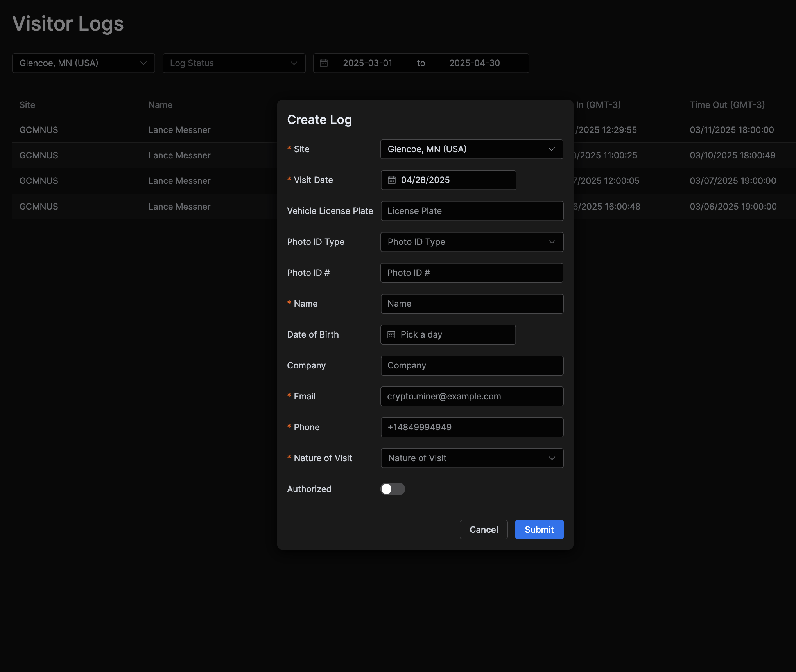Click the start date 2025-03-01 field

[368, 63]
